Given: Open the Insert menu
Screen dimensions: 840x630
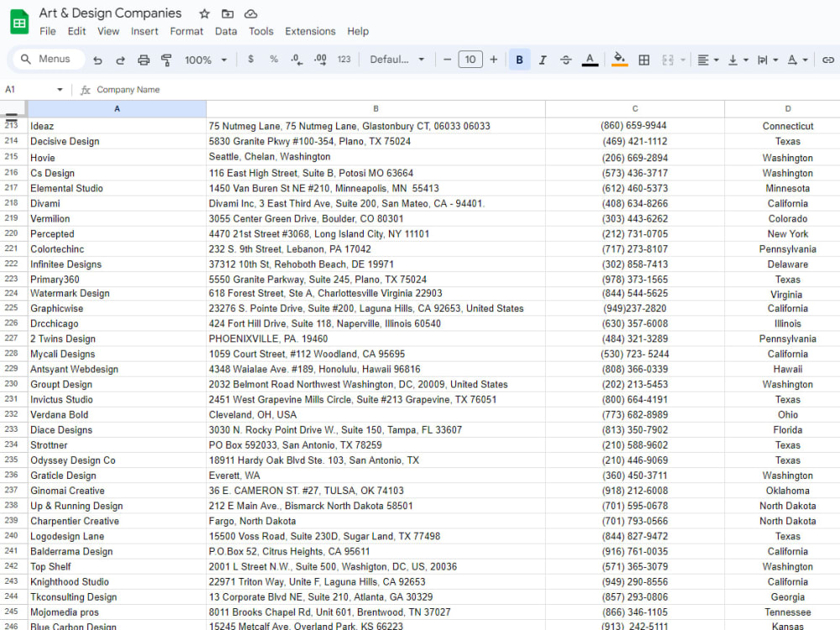Looking at the screenshot, I should [x=144, y=31].
